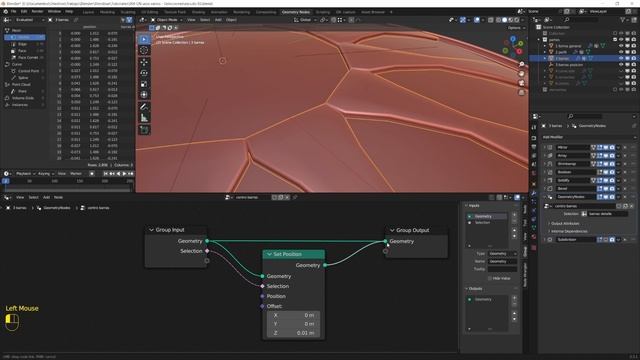Viewport: 640px width, 360px height.
Task: Select Spline domain under Curve
Action: pyautogui.click(x=23, y=78)
